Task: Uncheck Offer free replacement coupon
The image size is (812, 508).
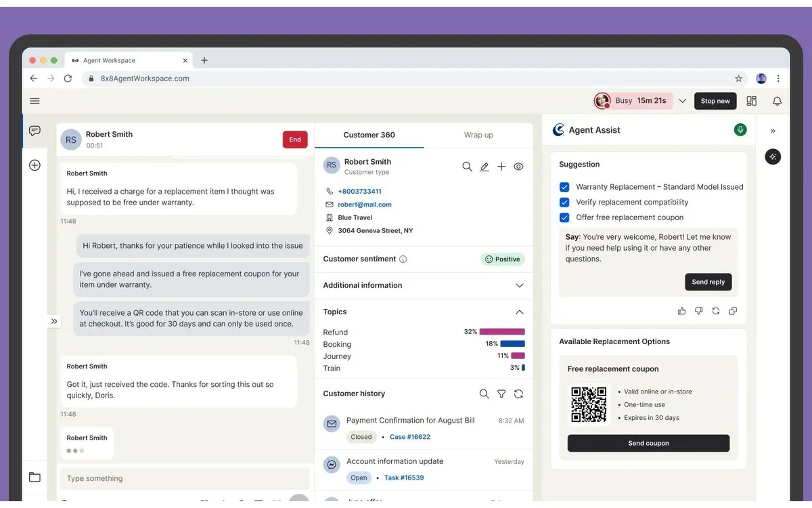Action: [564, 217]
